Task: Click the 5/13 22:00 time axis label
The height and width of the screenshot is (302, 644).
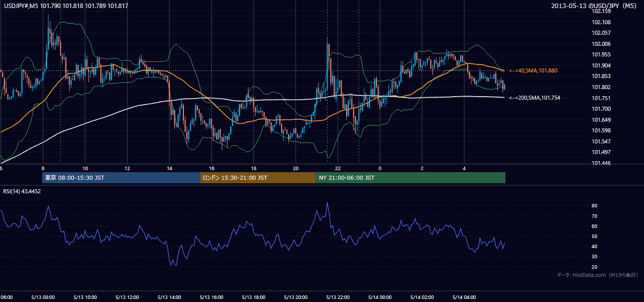Action: click(337, 297)
